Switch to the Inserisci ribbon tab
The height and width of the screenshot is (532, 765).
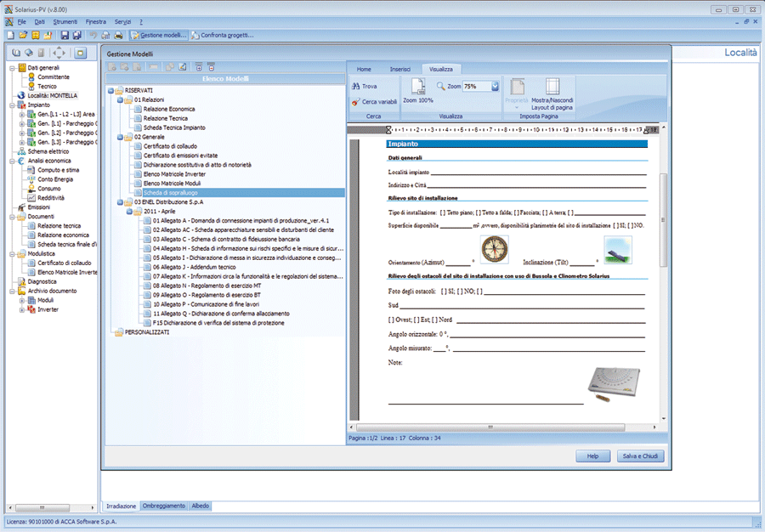400,69
